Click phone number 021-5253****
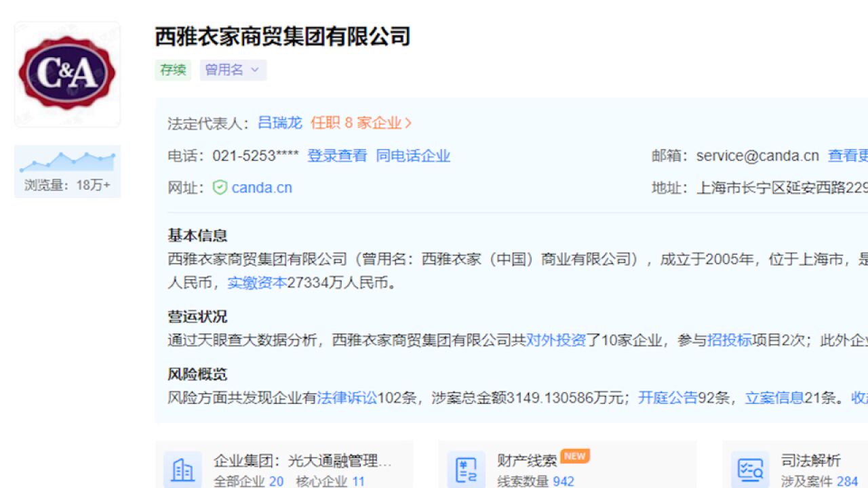 tap(256, 156)
